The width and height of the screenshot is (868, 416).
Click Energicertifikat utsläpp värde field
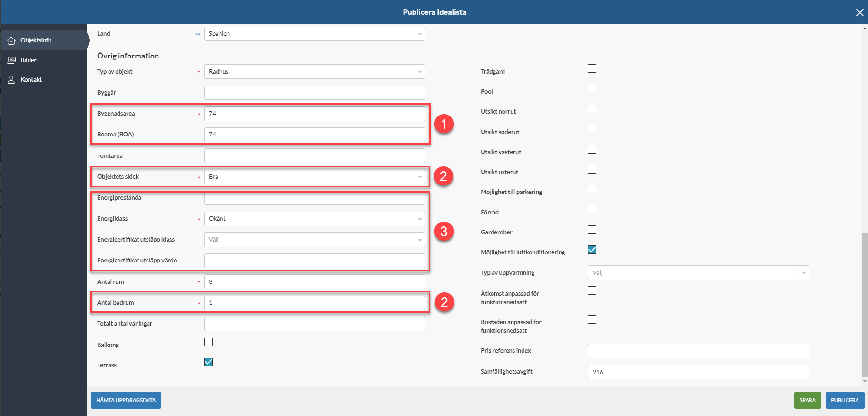tap(315, 261)
